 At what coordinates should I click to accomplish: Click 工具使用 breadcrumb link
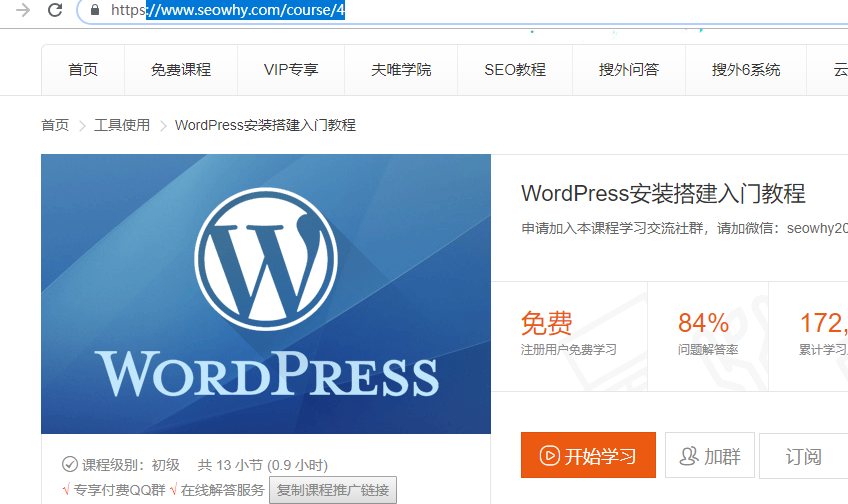[x=122, y=125]
